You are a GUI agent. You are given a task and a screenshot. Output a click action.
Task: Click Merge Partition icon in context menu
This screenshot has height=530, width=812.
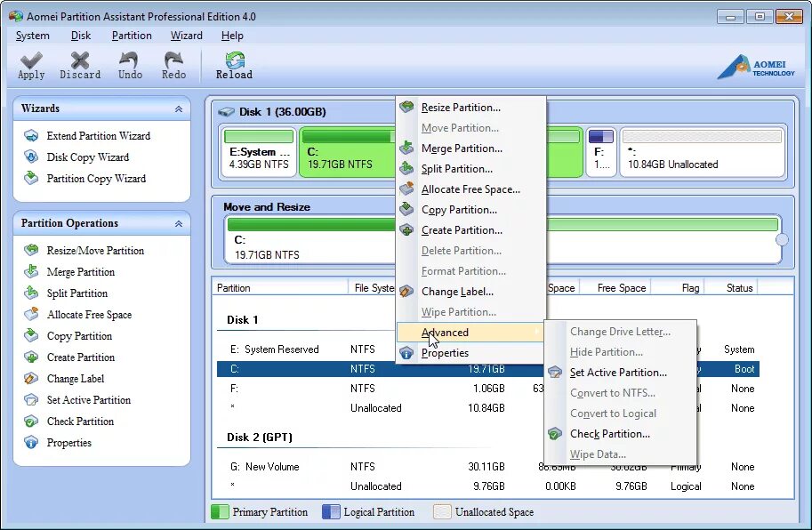[407, 148]
